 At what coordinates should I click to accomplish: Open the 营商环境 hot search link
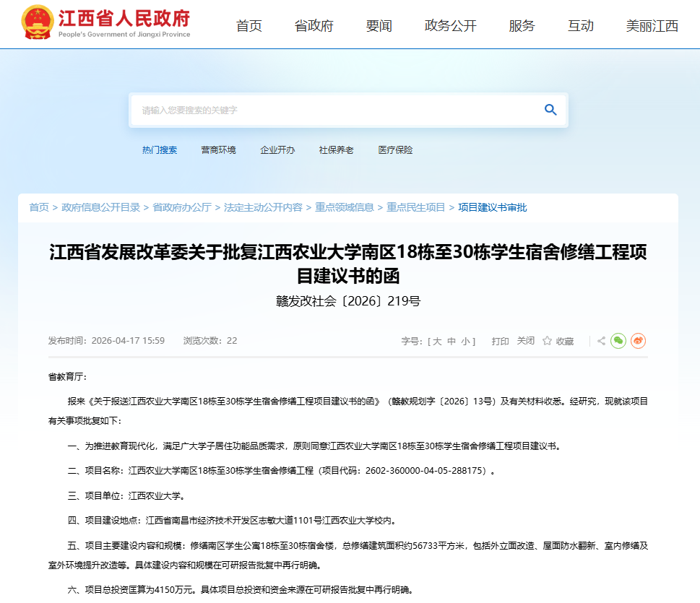(218, 149)
